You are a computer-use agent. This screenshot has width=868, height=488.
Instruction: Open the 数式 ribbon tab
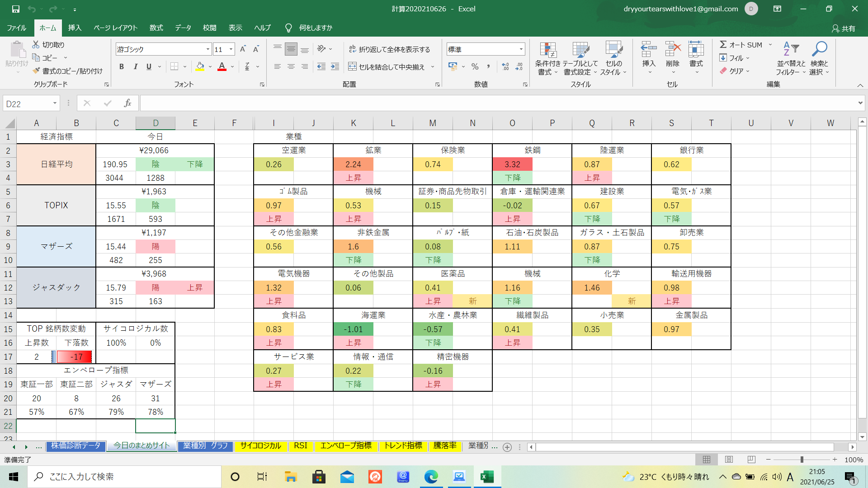156,28
